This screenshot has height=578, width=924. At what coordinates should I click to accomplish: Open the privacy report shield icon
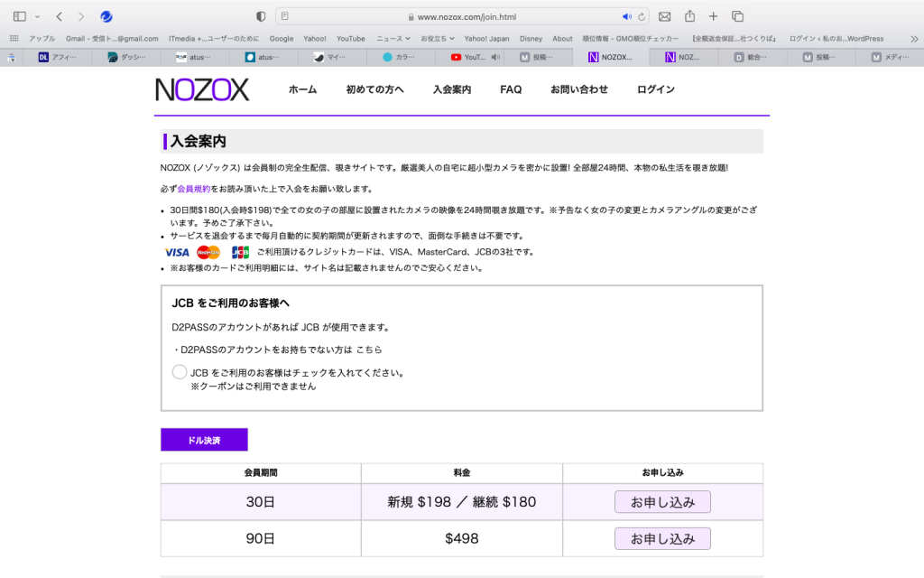[x=261, y=16]
